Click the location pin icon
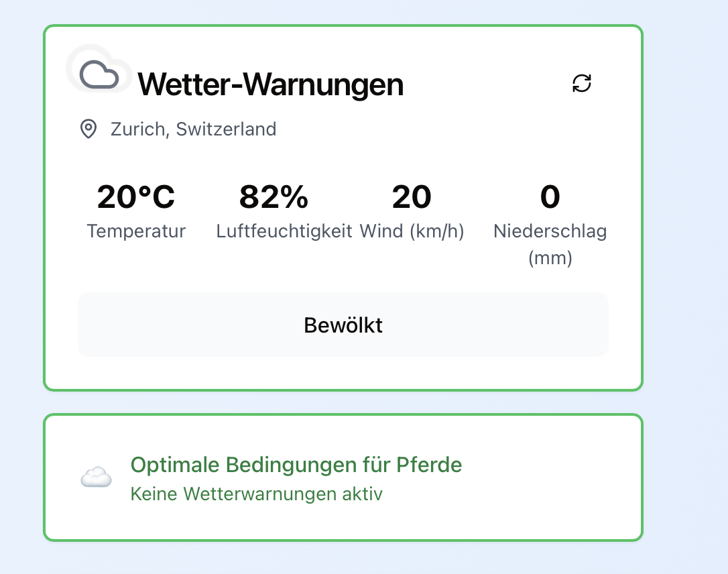The height and width of the screenshot is (574, 728). coord(88,129)
